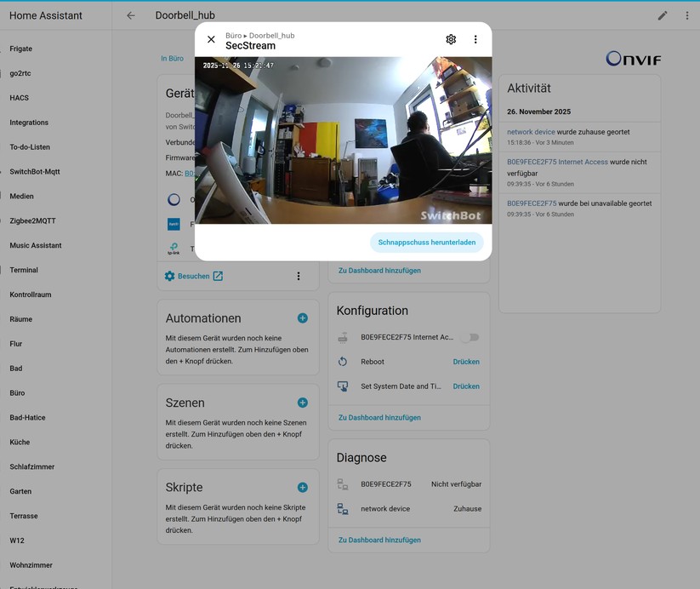This screenshot has width=700, height=589.
Task: Click the pencil edit icon top right
Action: 664,14
